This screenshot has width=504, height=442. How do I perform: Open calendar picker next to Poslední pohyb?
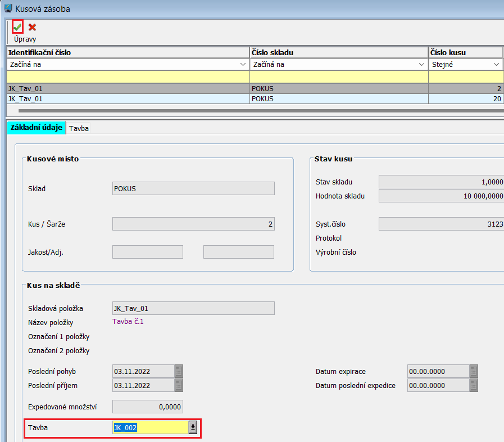coord(179,371)
